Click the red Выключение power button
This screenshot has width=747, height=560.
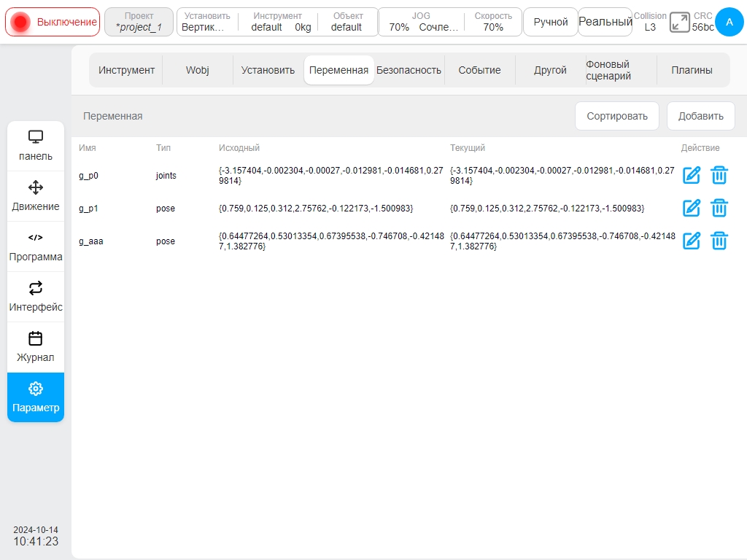point(53,22)
